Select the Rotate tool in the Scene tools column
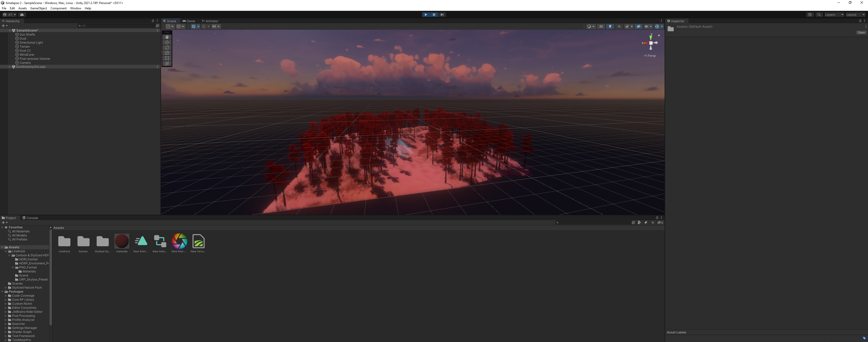 (x=167, y=47)
